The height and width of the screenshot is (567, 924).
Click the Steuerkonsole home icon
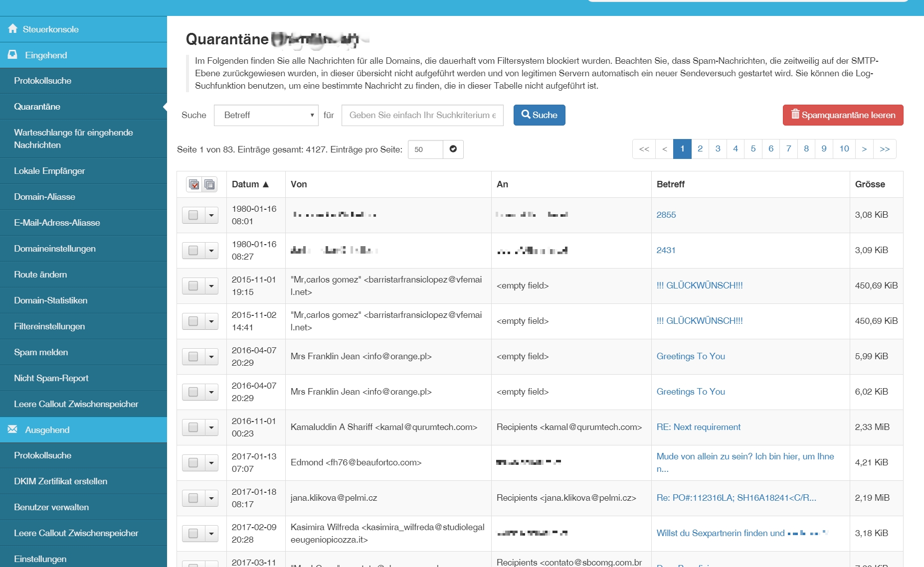click(13, 29)
